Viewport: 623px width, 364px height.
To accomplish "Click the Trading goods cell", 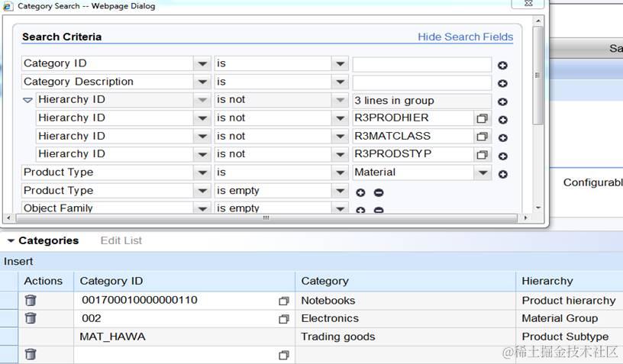I will tap(405, 337).
